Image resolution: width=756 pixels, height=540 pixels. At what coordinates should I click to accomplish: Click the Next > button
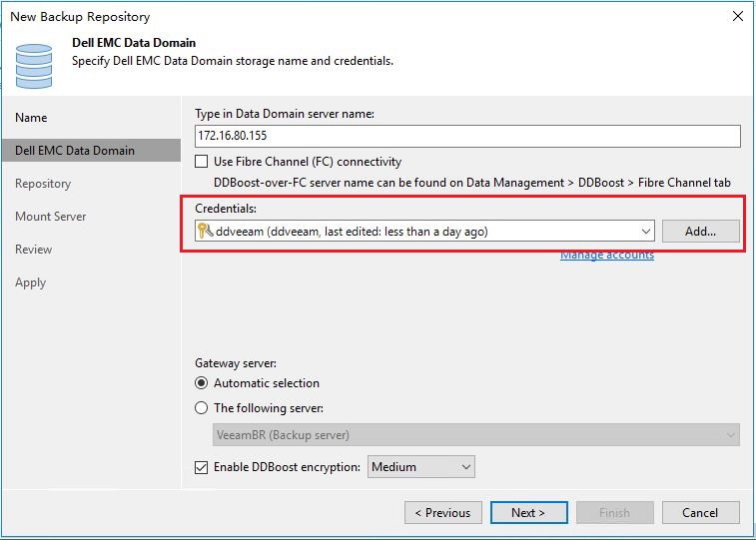point(528,512)
